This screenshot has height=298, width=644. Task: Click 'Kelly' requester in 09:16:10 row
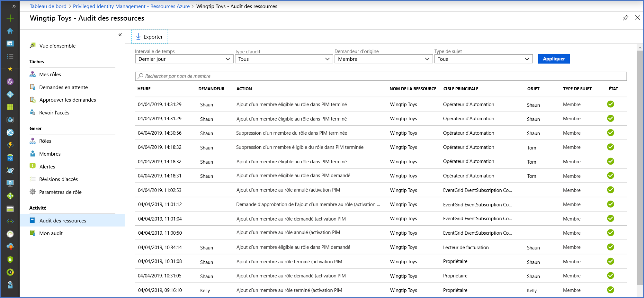(205, 290)
